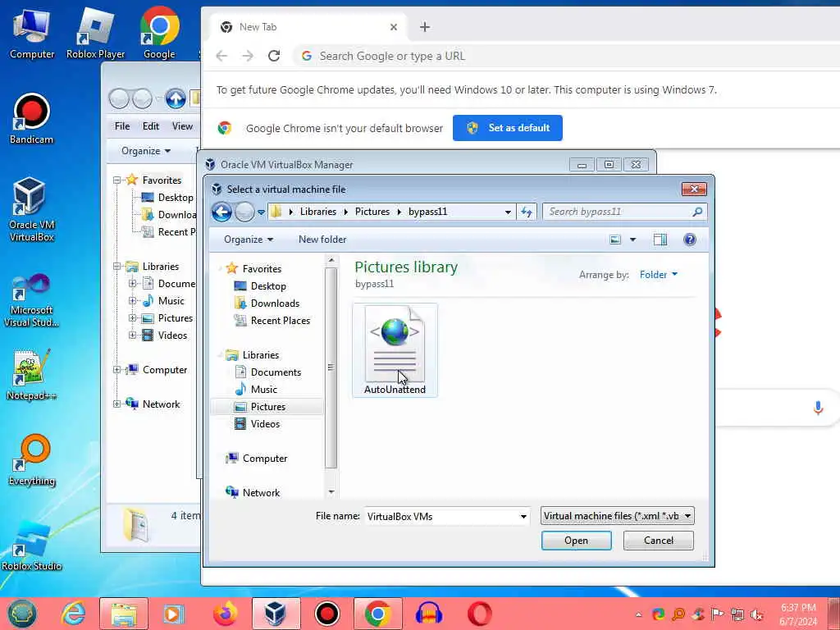840x630 pixels.
Task: Open the File name combo box dropdown arrow
Action: click(x=523, y=517)
